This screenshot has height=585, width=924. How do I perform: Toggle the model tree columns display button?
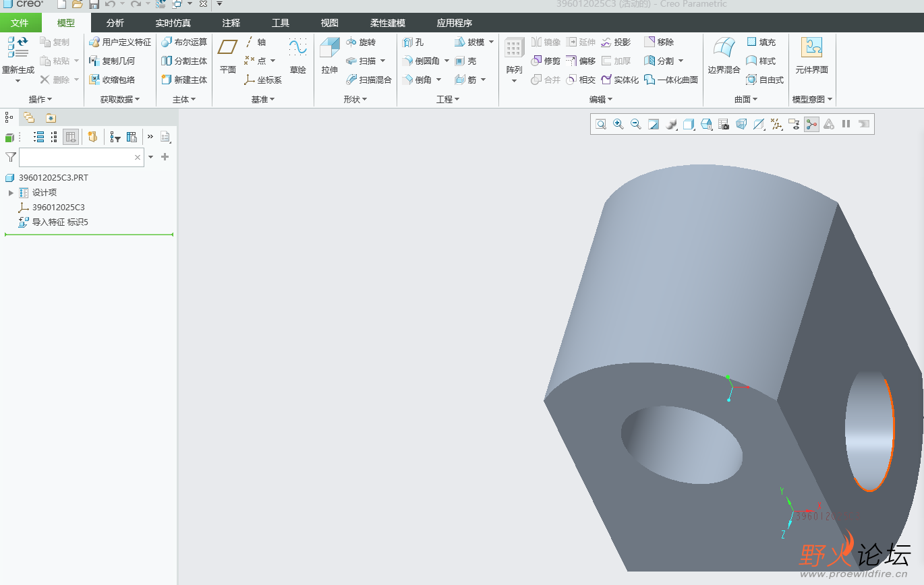point(71,137)
